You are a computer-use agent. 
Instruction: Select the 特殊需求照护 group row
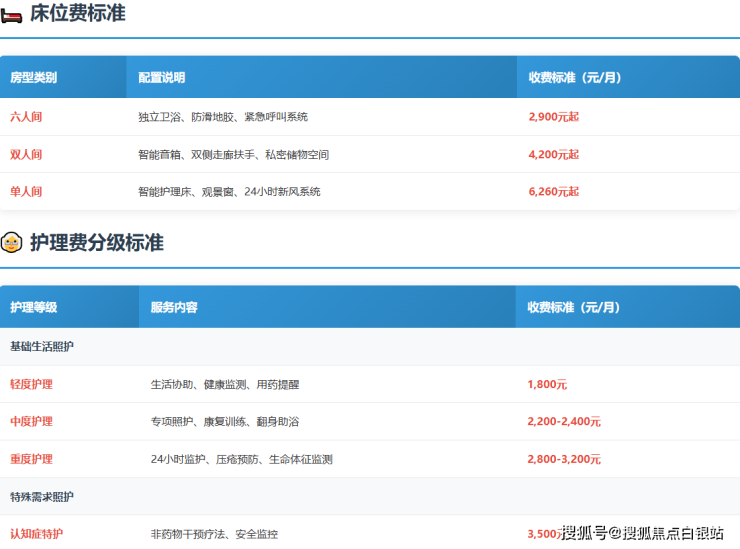(x=370, y=497)
